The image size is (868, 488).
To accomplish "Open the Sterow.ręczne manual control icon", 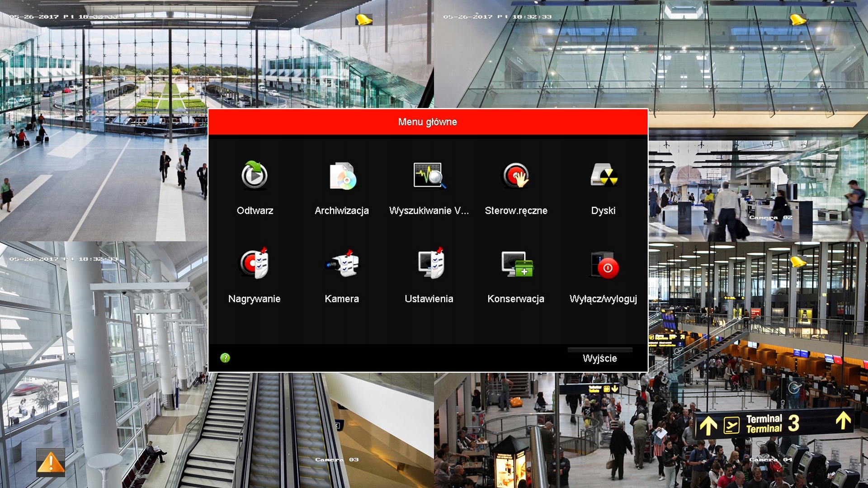I will pos(516,176).
